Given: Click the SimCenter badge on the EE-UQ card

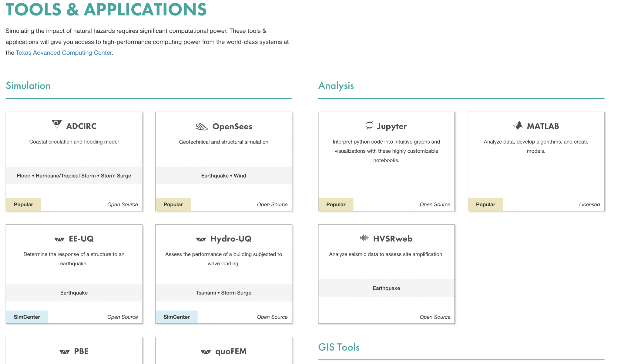Looking at the screenshot, I should [27, 317].
